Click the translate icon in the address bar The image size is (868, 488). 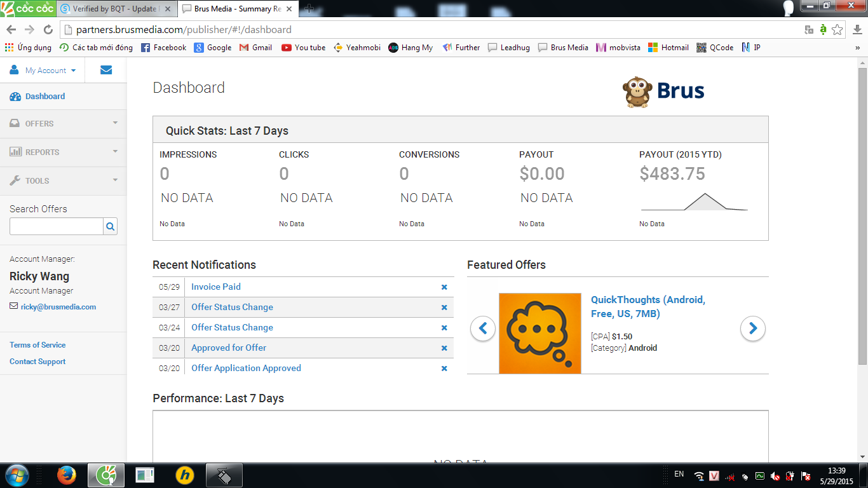click(809, 30)
